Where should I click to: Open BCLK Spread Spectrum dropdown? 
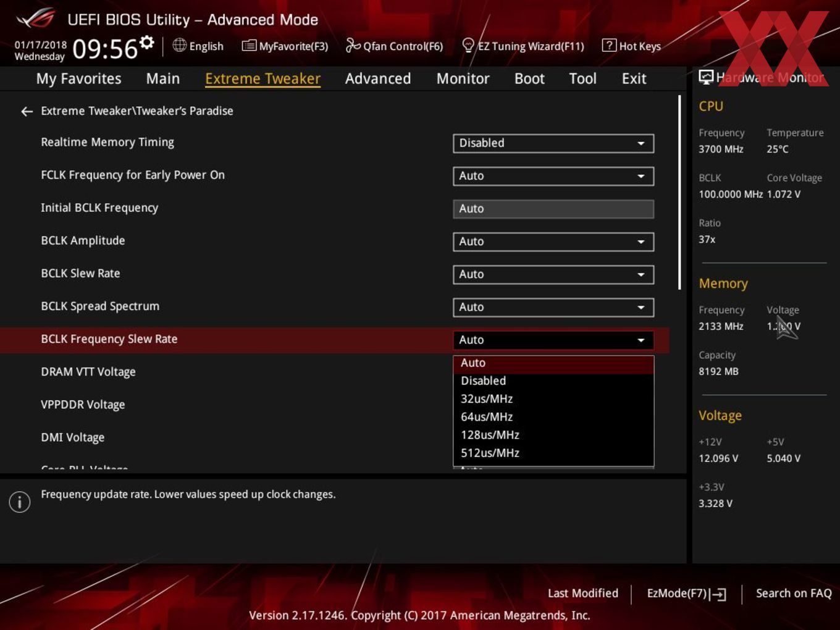point(553,307)
